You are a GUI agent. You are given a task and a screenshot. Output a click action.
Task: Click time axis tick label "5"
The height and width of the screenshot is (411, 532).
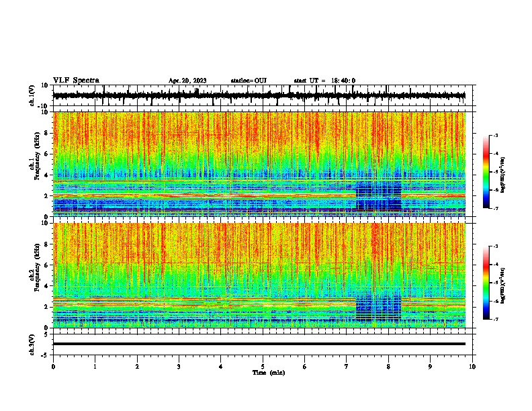(x=263, y=367)
